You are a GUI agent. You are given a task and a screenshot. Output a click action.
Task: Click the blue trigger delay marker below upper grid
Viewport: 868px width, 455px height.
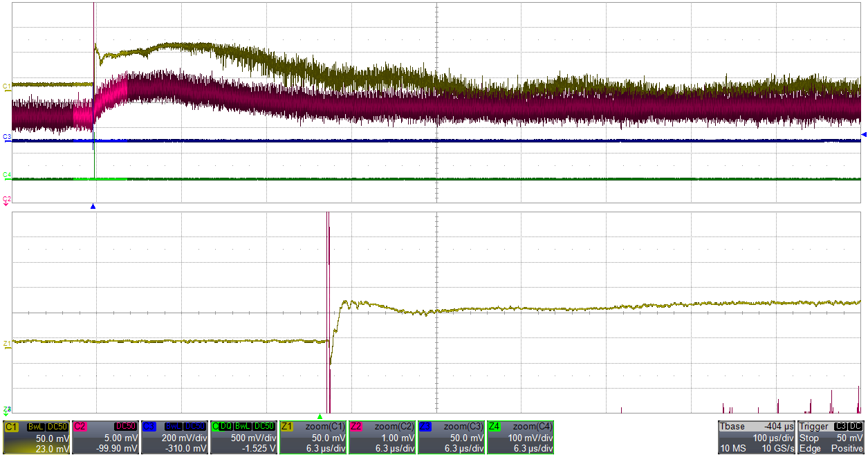[93, 206]
